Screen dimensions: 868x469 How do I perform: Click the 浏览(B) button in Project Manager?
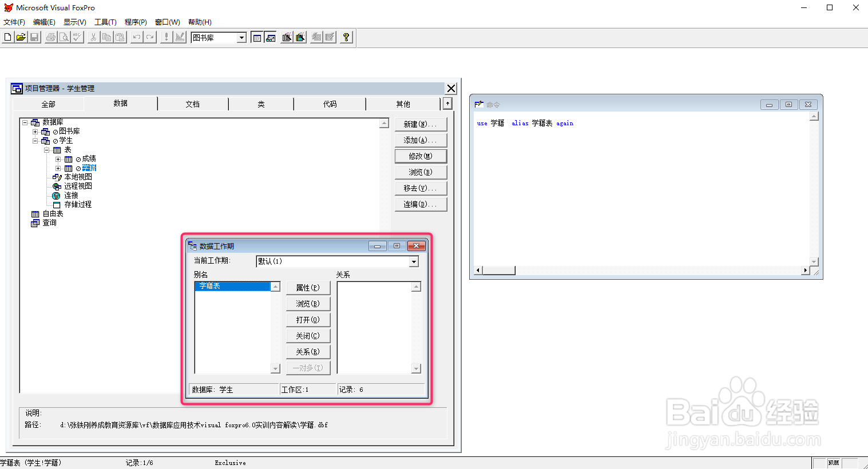click(421, 172)
